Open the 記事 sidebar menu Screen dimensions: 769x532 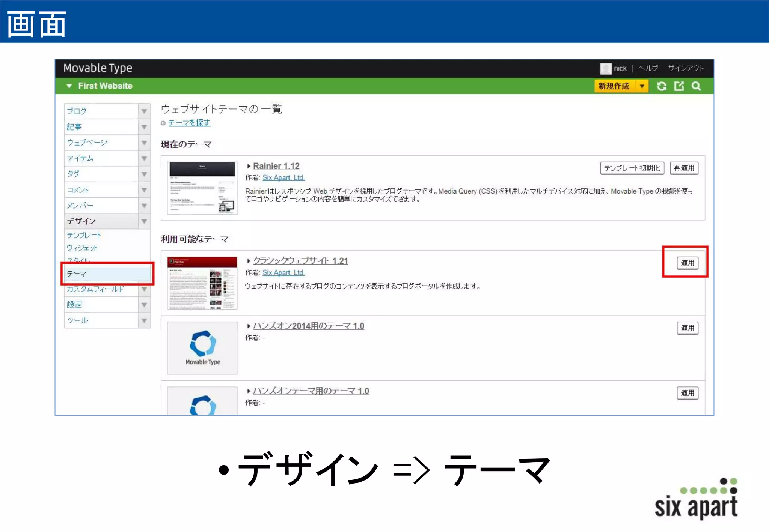[x=101, y=127]
